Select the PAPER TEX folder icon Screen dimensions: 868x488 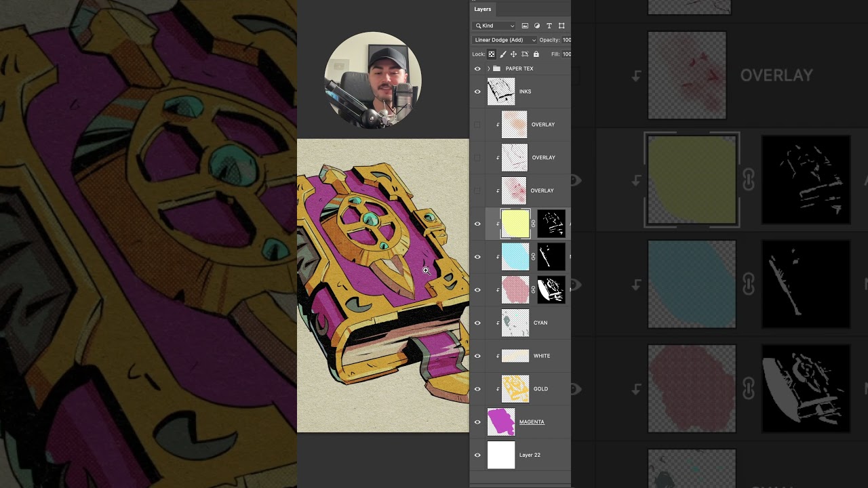496,68
